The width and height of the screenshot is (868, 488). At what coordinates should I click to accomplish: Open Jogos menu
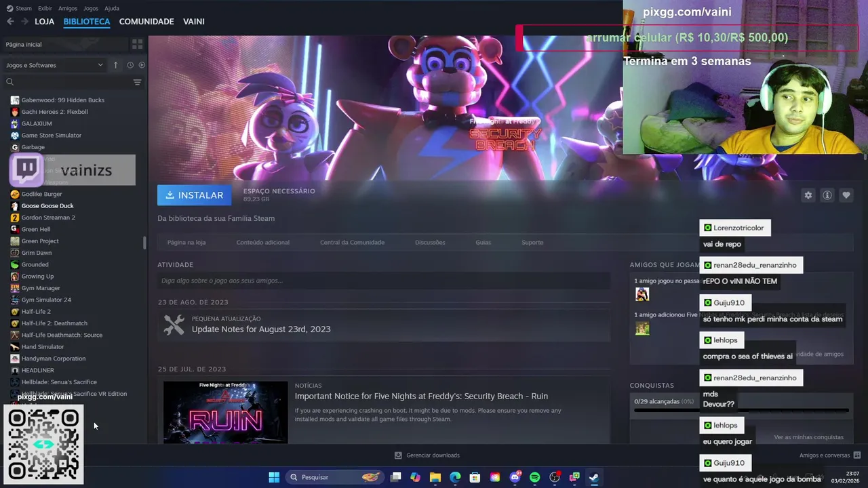(91, 8)
